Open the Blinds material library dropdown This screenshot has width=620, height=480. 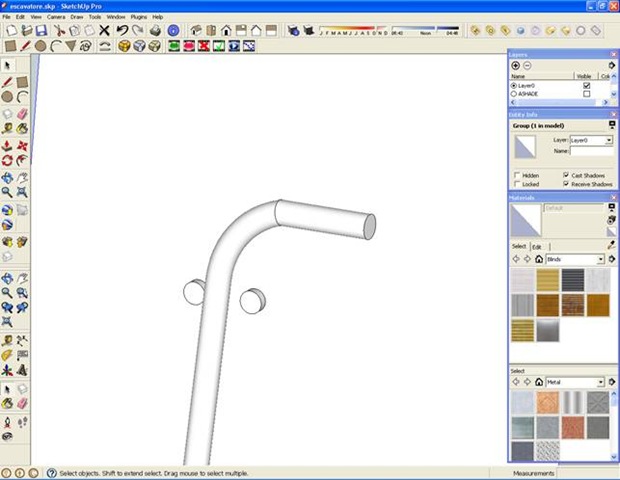[x=600, y=259]
